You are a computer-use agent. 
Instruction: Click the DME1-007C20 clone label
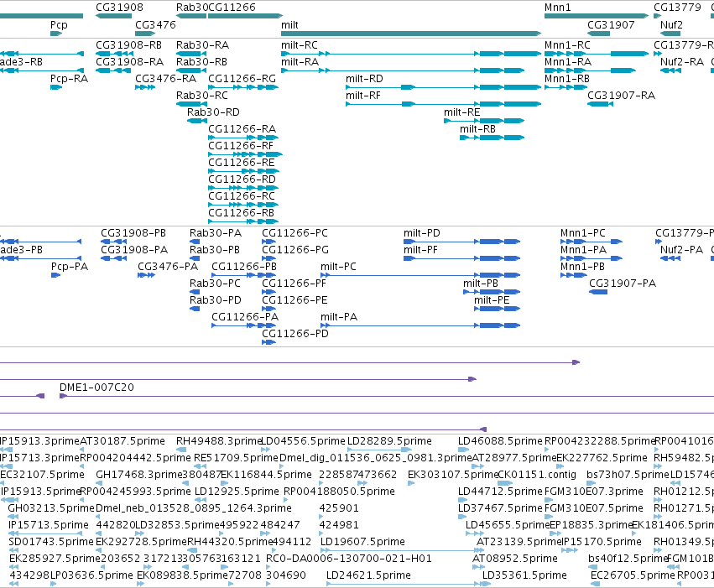pos(96,388)
